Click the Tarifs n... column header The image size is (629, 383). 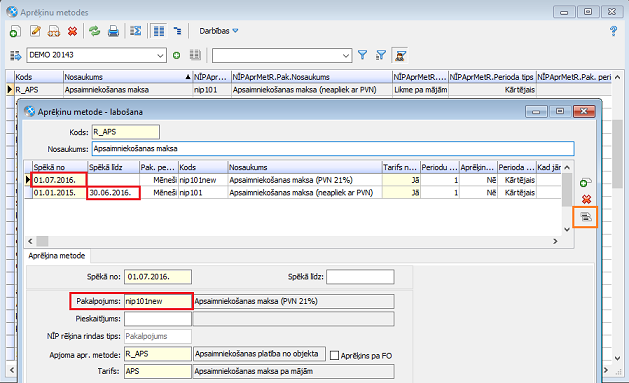pyautogui.click(x=401, y=167)
